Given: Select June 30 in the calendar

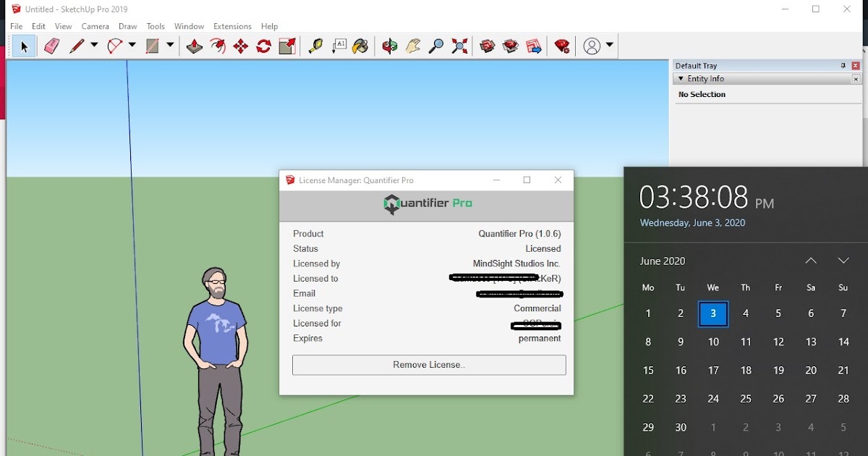Looking at the screenshot, I should pyautogui.click(x=681, y=427).
